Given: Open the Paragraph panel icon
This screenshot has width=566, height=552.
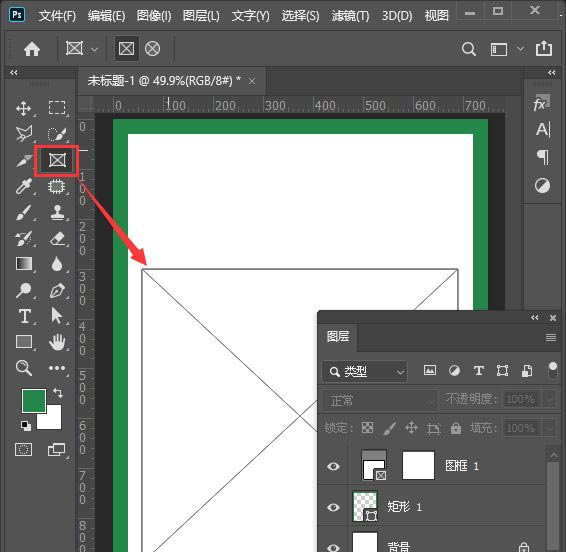Looking at the screenshot, I should click(543, 157).
